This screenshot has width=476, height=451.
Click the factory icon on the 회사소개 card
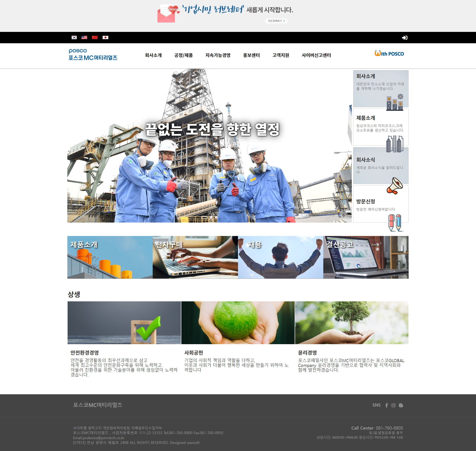coord(395,102)
